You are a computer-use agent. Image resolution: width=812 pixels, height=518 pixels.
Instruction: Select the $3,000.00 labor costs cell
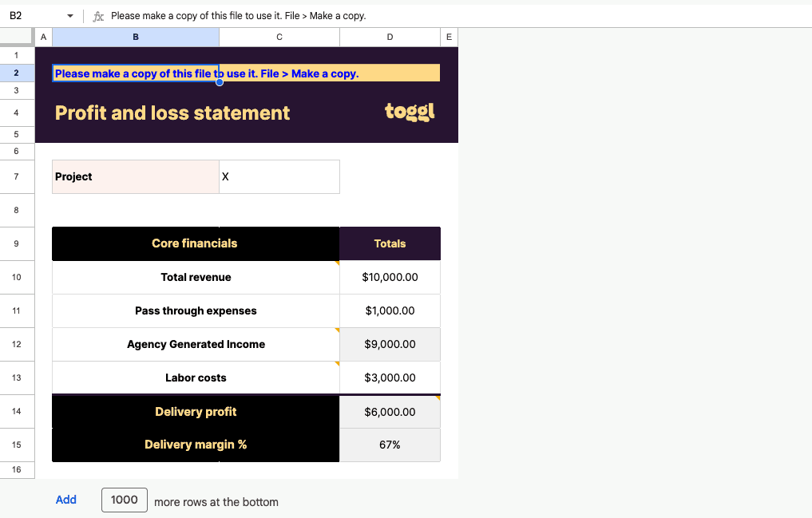(x=390, y=378)
